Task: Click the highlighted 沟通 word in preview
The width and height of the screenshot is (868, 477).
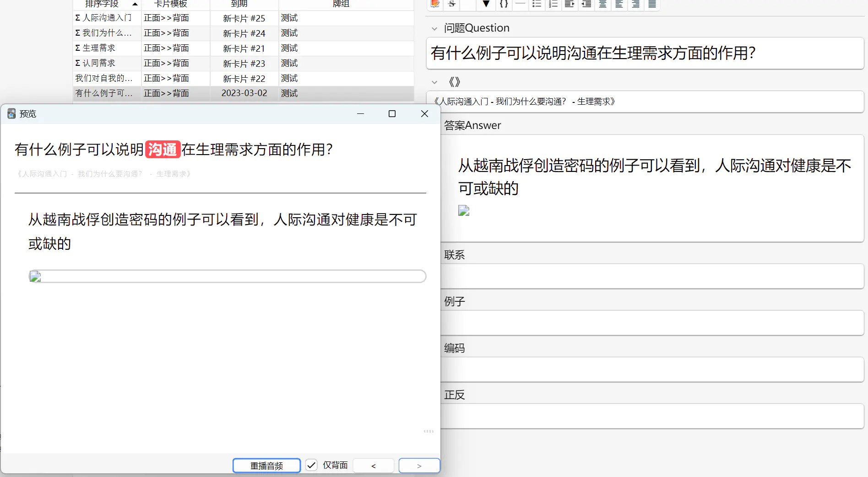Action: pos(163,150)
